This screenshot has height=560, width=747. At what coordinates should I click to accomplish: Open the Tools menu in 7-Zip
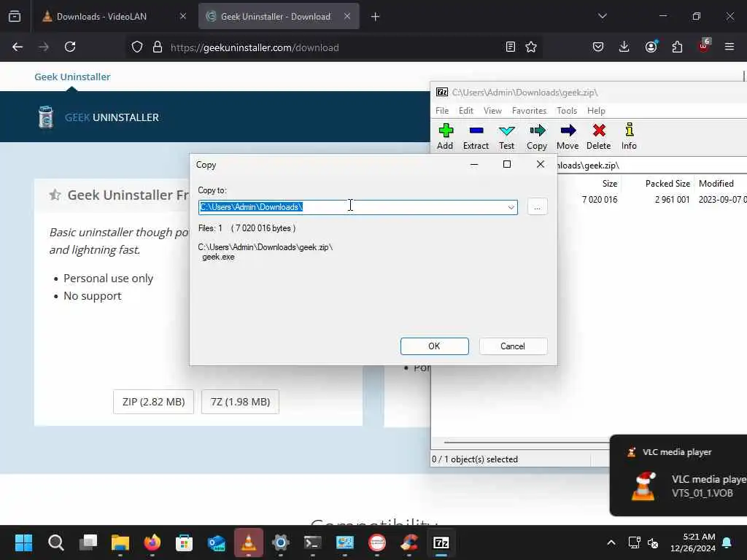click(x=567, y=111)
